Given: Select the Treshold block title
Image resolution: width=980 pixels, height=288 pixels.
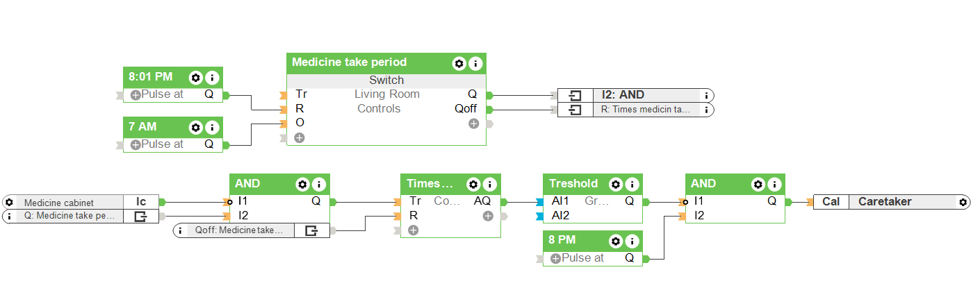Looking at the screenshot, I should 573,184.
